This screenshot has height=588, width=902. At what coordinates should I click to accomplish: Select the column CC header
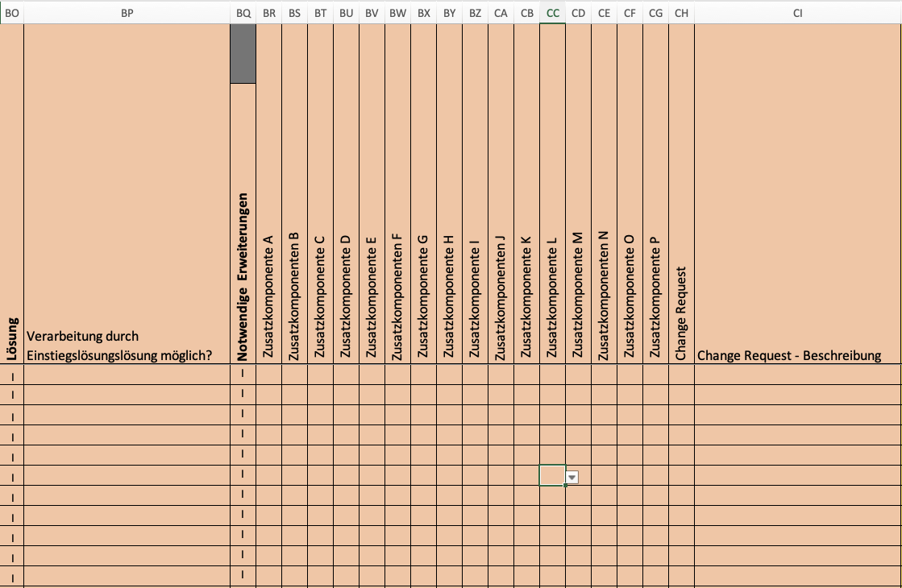click(552, 13)
